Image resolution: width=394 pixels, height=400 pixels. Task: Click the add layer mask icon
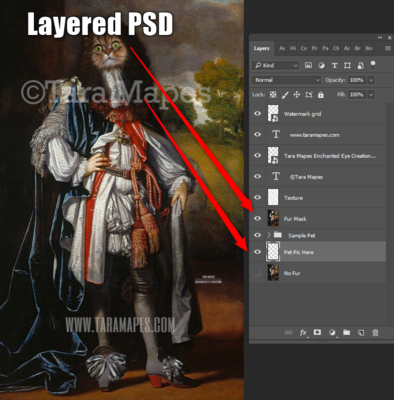pyautogui.click(x=317, y=332)
